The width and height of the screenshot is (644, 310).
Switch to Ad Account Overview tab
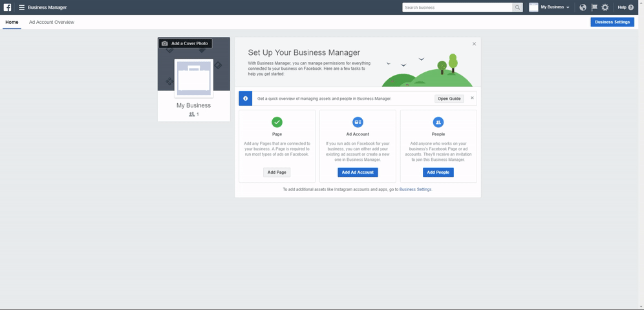click(x=52, y=22)
